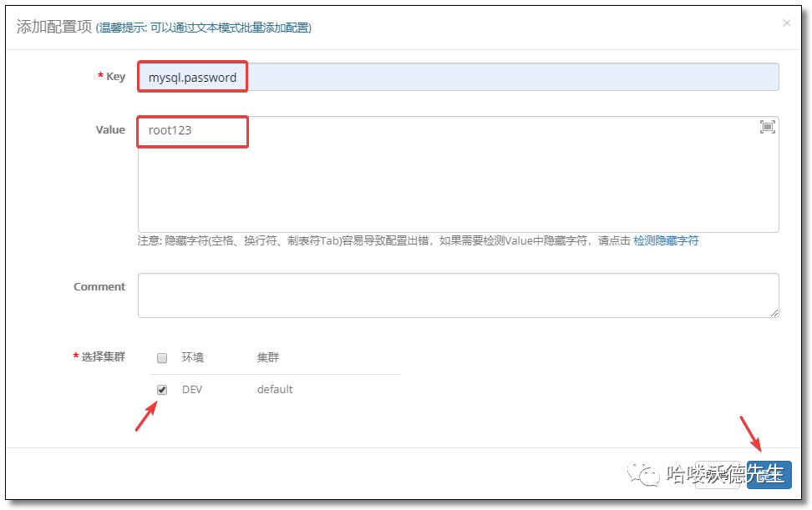Click the default cluster name
Image resolution: width=812 pixels, height=510 pixels.
[275, 390]
